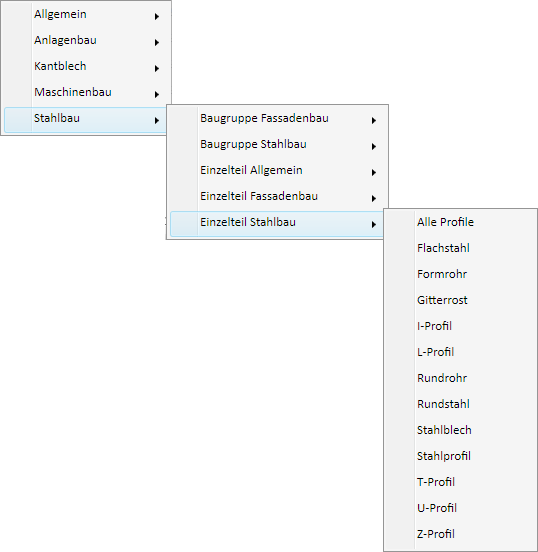Viewport: 538px width, 552px height.
Task: Choose Alle Profile from the submenu
Action: [x=460, y=222]
